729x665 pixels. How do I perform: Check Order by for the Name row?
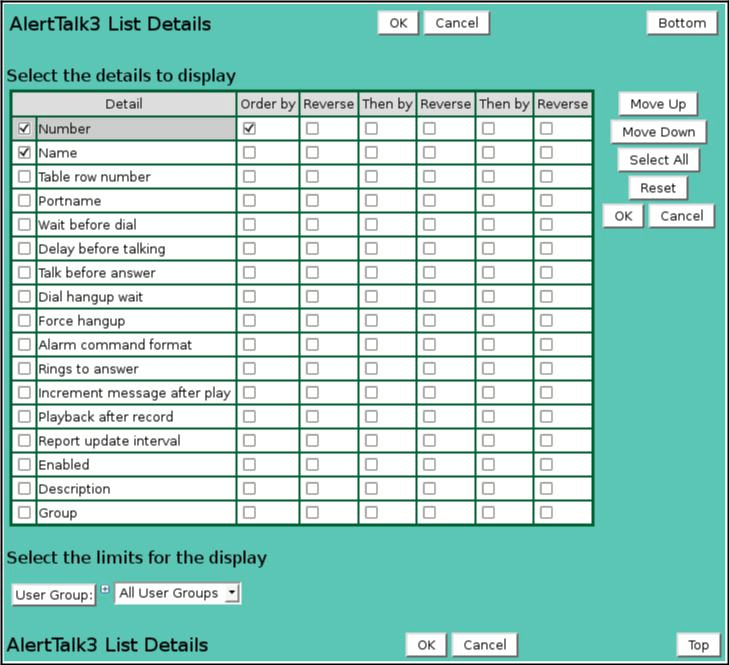(249, 153)
